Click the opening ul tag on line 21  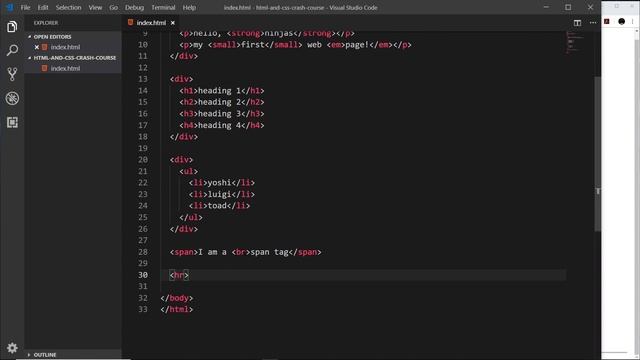(189, 171)
